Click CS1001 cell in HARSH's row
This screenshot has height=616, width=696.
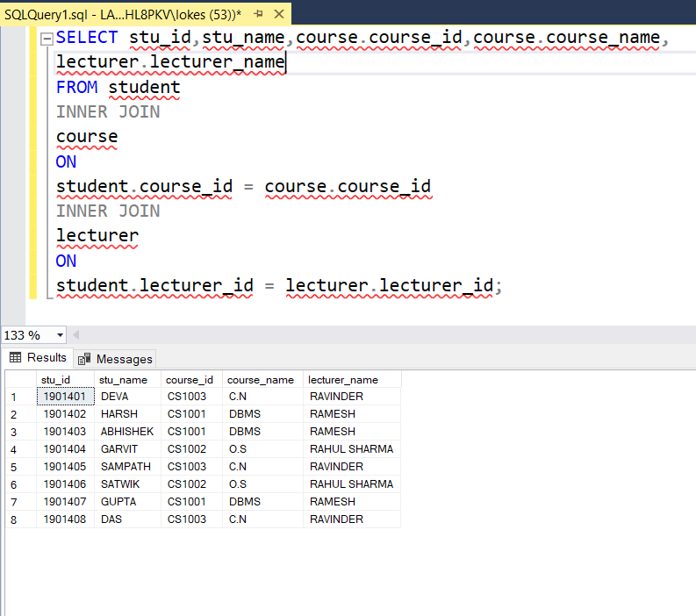click(x=191, y=414)
